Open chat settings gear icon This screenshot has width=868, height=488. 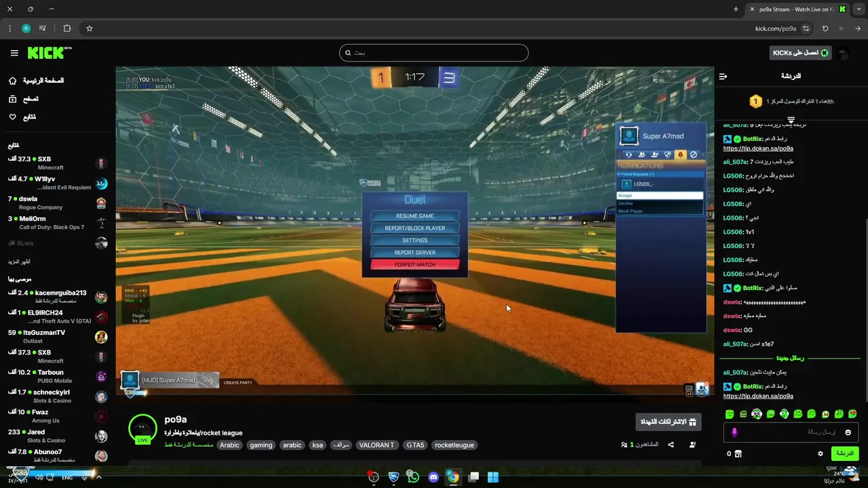(821, 453)
